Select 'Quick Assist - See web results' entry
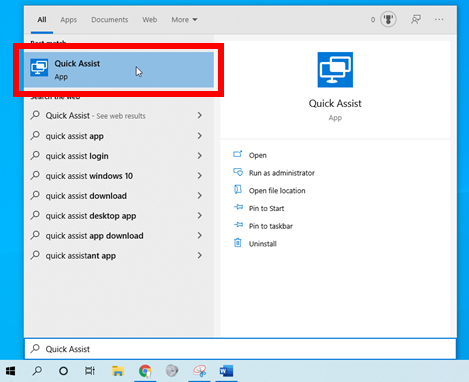This screenshot has height=382, width=469. point(96,116)
